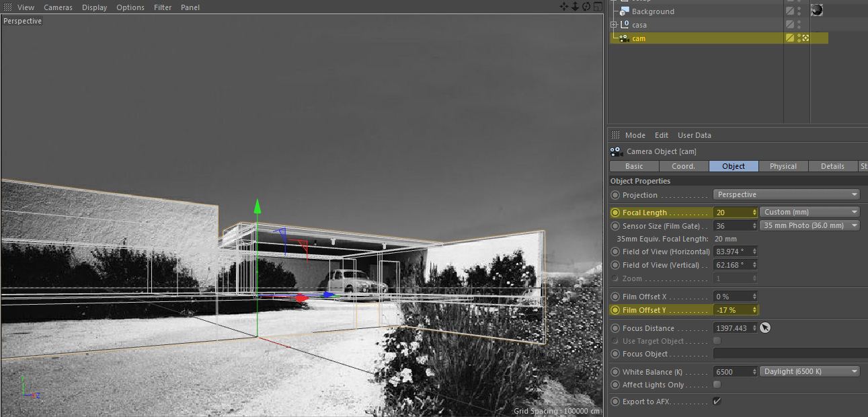Switch to the Physical tab
This screenshot has width=868, height=417.
point(783,166)
